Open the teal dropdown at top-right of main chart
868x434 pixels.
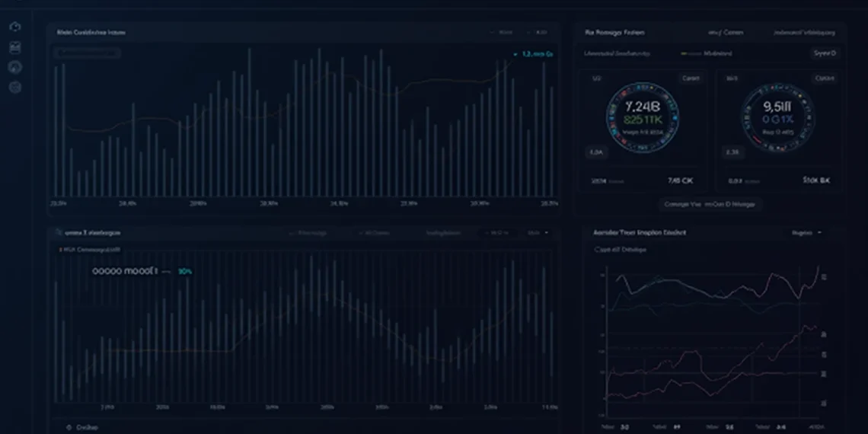[533, 55]
